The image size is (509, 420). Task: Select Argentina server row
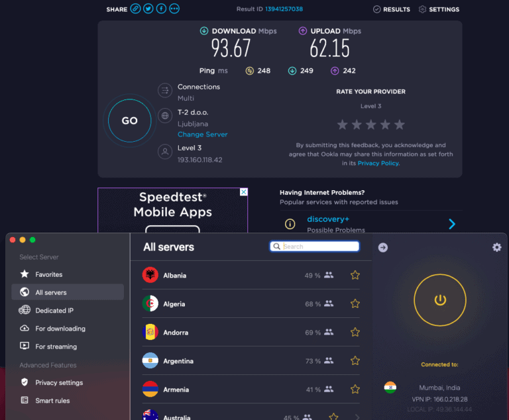click(x=251, y=361)
